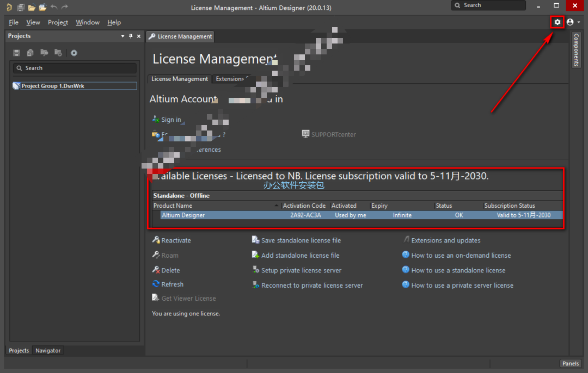The width and height of the screenshot is (588, 373).
Task: Click the Projects panel settings gear icon
Action: (74, 53)
